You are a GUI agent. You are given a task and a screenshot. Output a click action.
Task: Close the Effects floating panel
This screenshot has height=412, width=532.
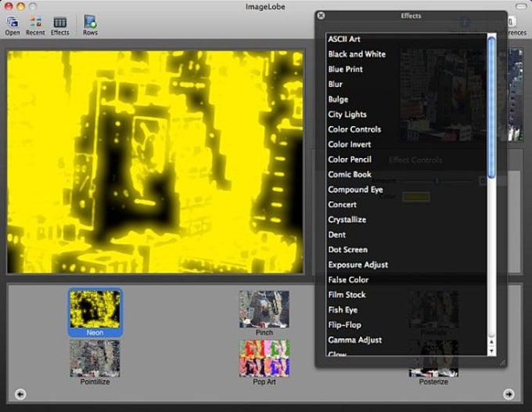321,16
